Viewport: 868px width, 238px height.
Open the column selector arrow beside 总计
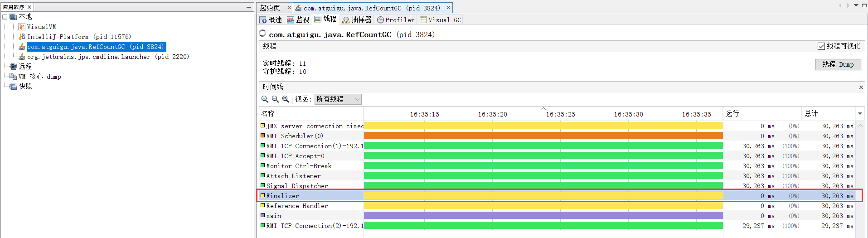[860, 113]
